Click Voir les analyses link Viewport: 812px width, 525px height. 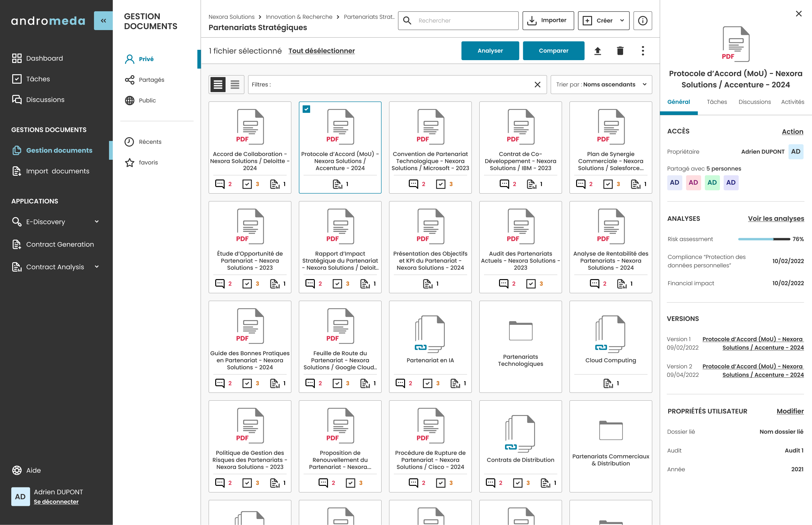click(776, 219)
